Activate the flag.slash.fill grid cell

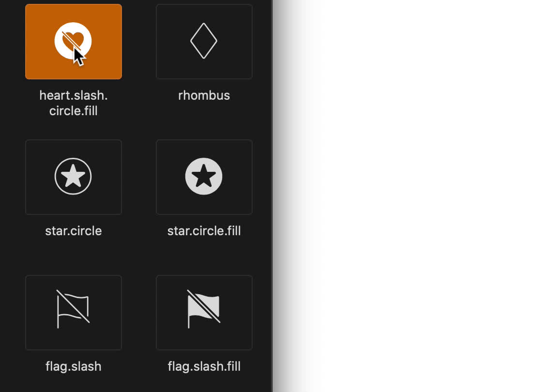pyautogui.click(x=204, y=313)
